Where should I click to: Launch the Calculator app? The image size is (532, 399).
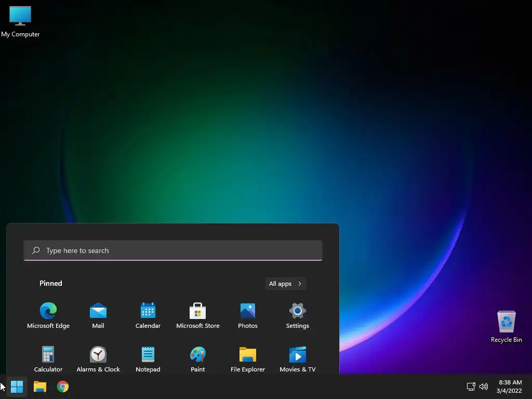(48, 359)
